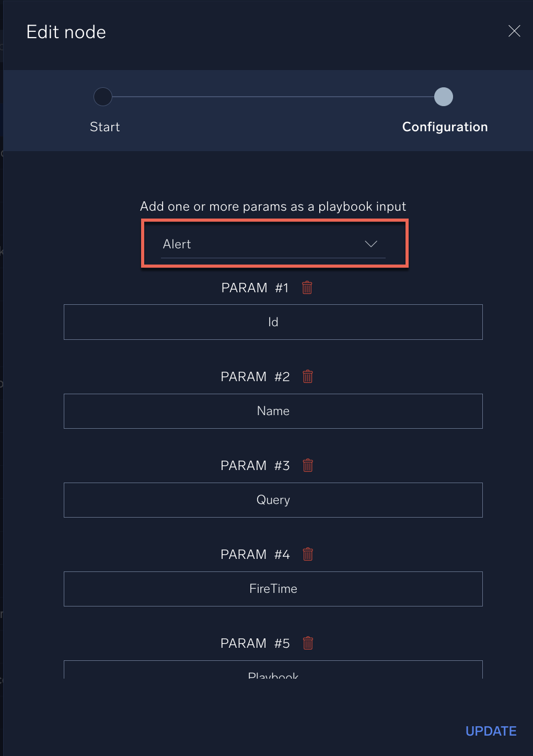This screenshot has width=533, height=756.
Task: Expand the playbook input selector
Action: click(x=273, y=244)
